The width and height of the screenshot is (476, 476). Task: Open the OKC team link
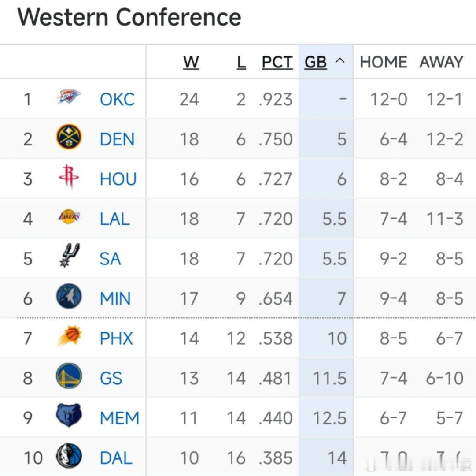click(x=117, y=100)
